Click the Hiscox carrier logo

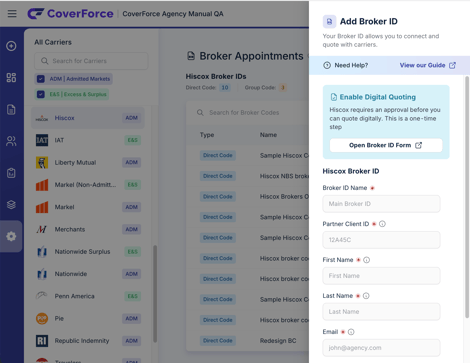pos(42,118)
